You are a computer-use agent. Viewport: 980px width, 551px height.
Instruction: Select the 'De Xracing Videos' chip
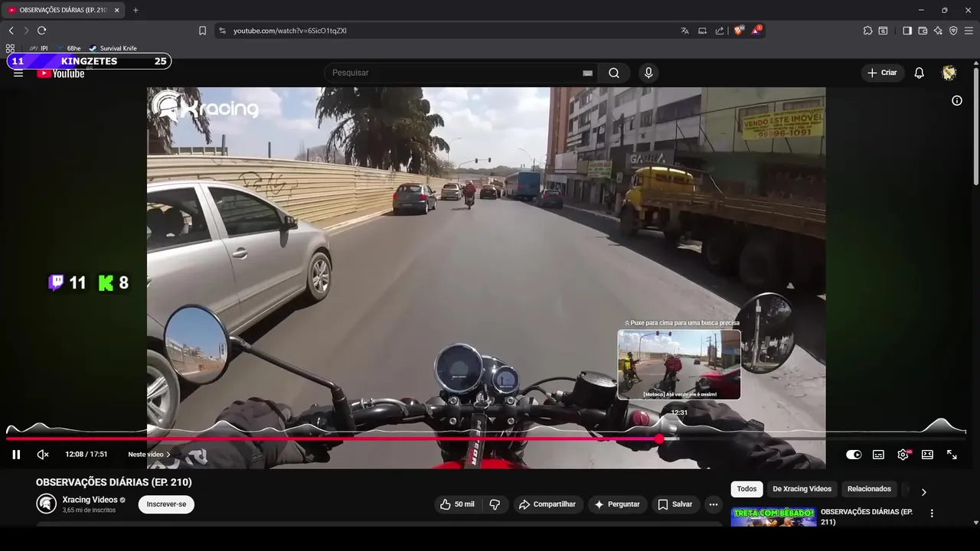coord(802,489)
